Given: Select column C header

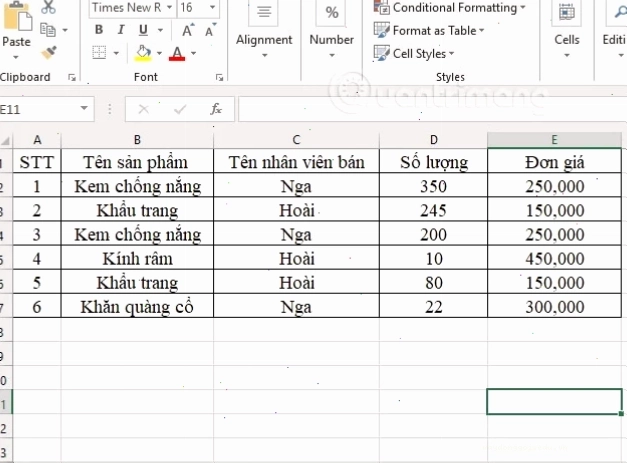Looking at the screenshot, I should (x=296, y=140).
